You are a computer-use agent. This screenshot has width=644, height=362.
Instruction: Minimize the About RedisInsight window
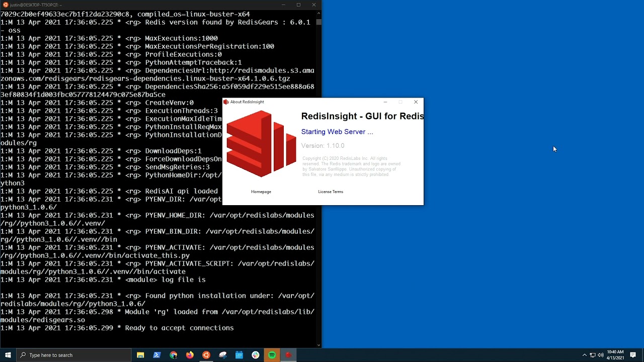385,102
